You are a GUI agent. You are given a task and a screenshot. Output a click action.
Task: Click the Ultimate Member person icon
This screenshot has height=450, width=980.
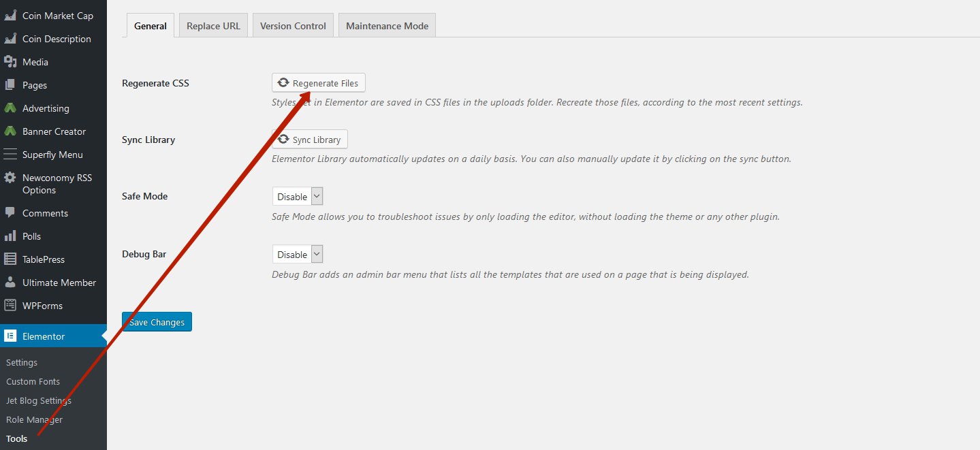click(x=10, y=283)
